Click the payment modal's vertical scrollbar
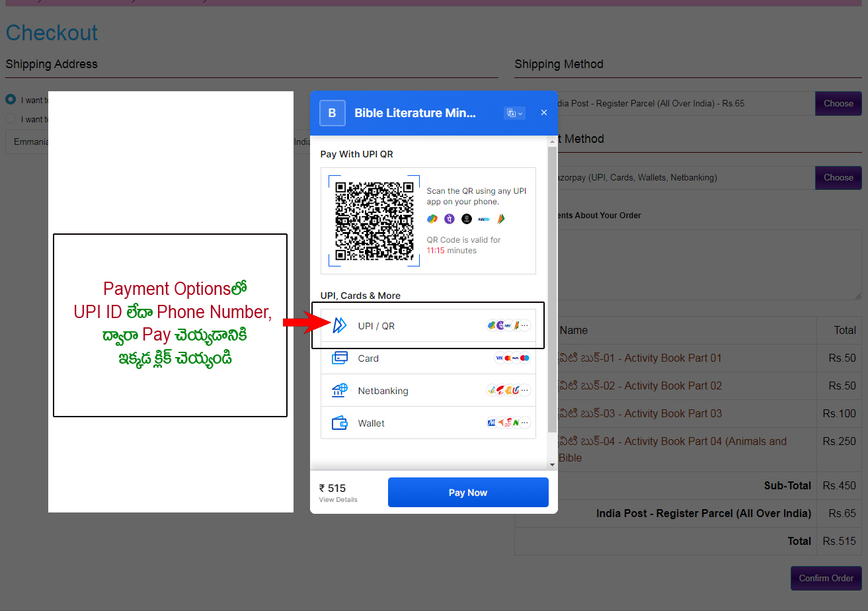This screenshot has height=611, width=868. (x=551, y=289)
